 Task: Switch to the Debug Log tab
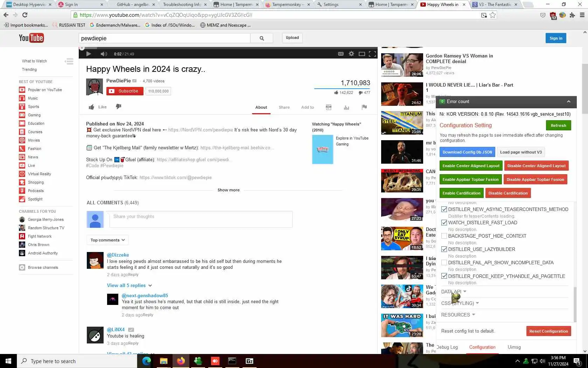tap(447, 347)
